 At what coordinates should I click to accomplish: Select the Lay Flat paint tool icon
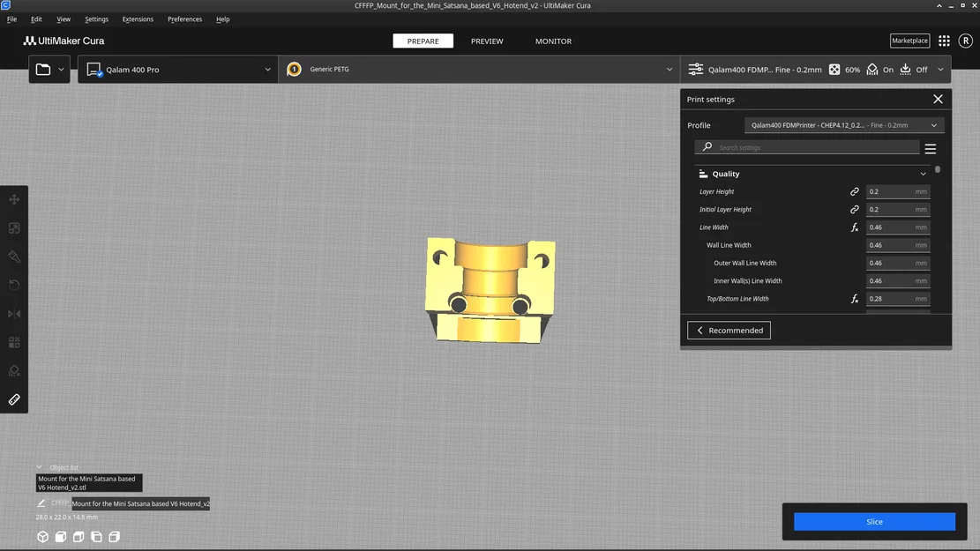coord(14,257)
